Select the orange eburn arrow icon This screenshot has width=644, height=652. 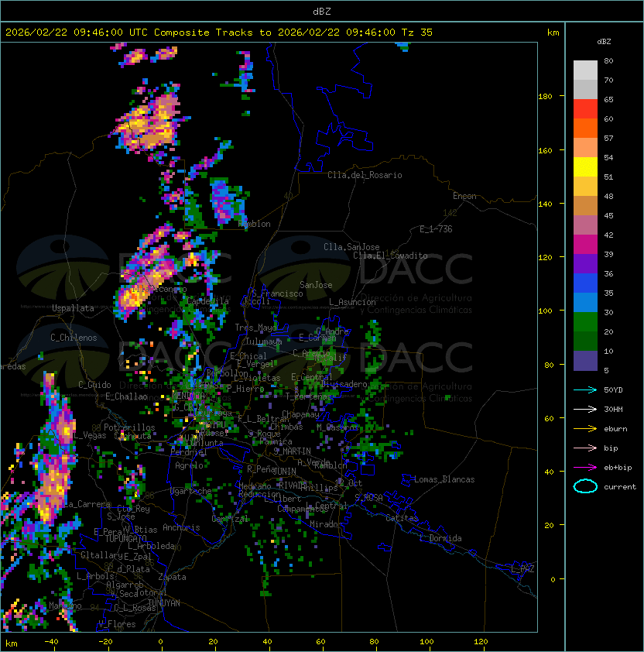pyautogui.click(x=585, y=428)
